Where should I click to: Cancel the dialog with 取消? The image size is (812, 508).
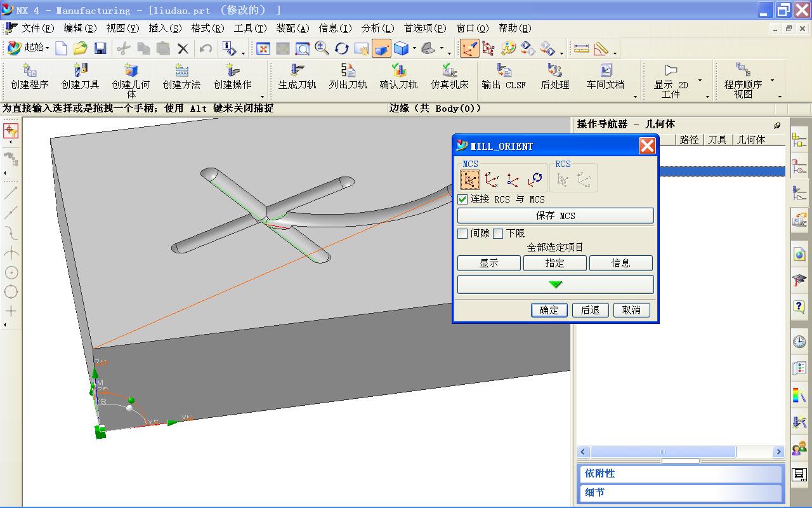632,310
